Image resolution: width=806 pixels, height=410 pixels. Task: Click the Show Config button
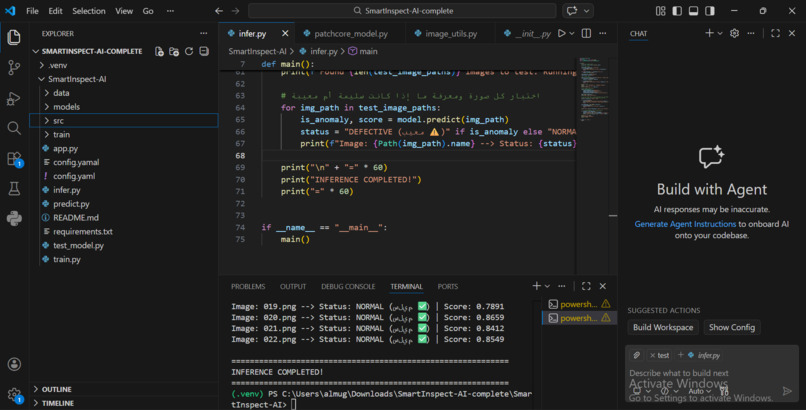coord(732,327)
